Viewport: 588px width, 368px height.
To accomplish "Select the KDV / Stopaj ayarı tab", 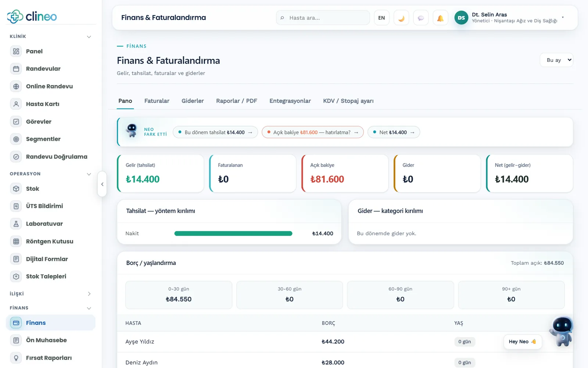I will point(348,101).
